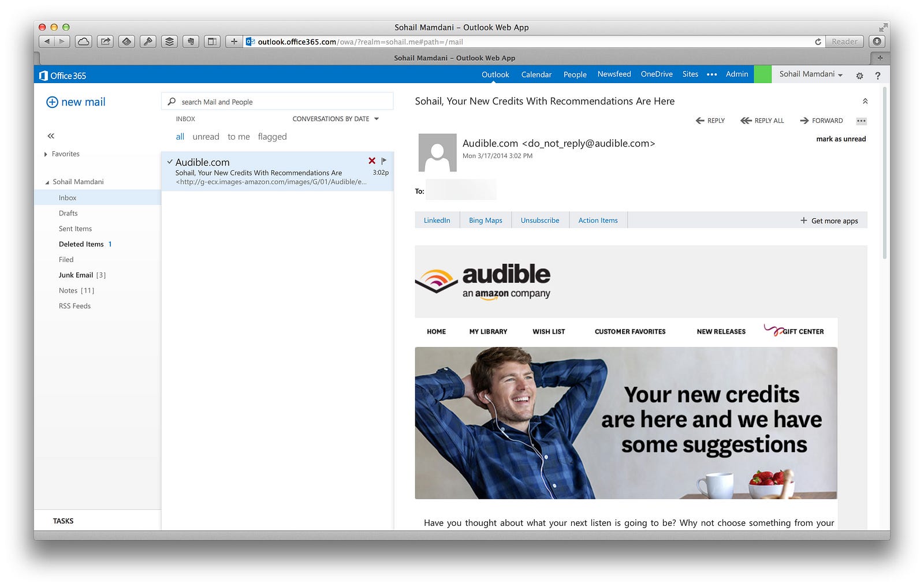Open Newsfeed in the nav bar

[x=614, y=74]
